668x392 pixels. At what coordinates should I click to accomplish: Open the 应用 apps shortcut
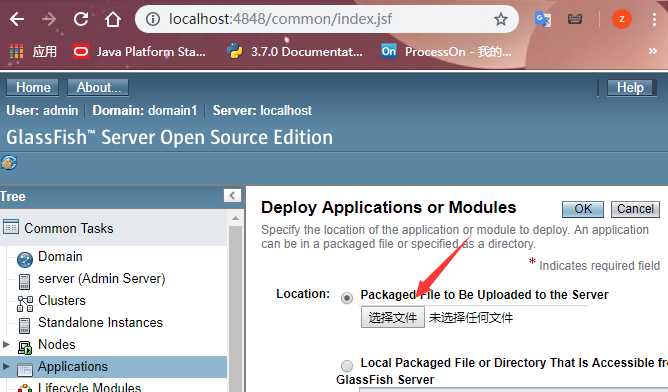click(x=33, y=52)
